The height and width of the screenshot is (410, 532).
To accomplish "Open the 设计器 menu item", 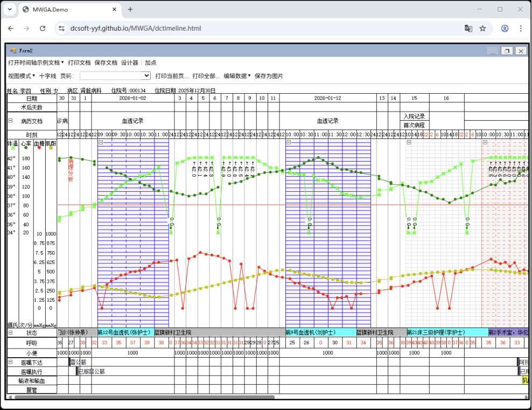I will coord(130,62).
